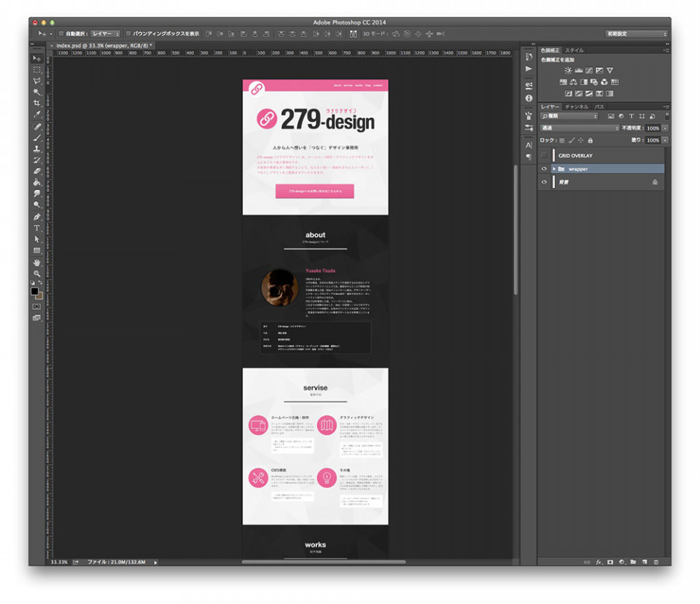Select the Move tool
Viewport: 700px width, 604px height.
pos(36,58)
